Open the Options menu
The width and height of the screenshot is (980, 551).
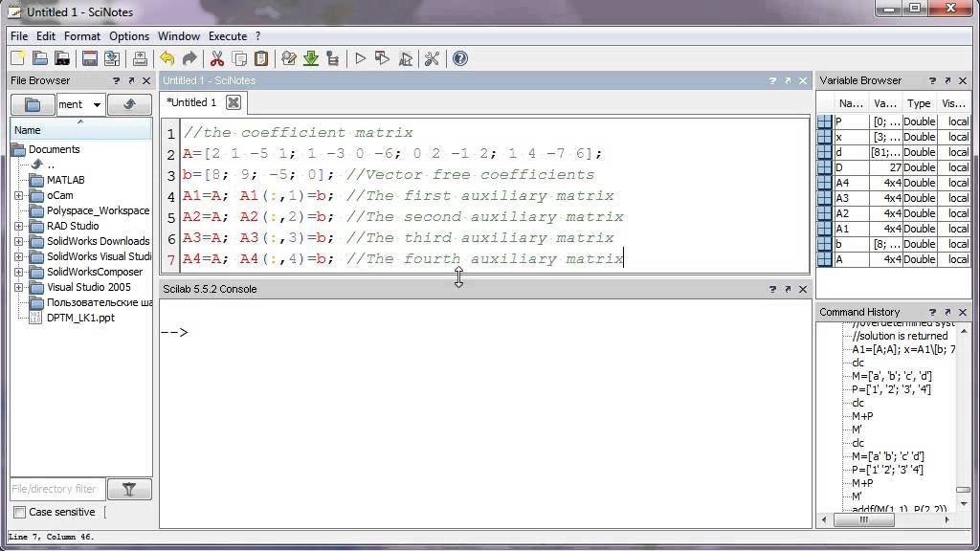point(129,36)
